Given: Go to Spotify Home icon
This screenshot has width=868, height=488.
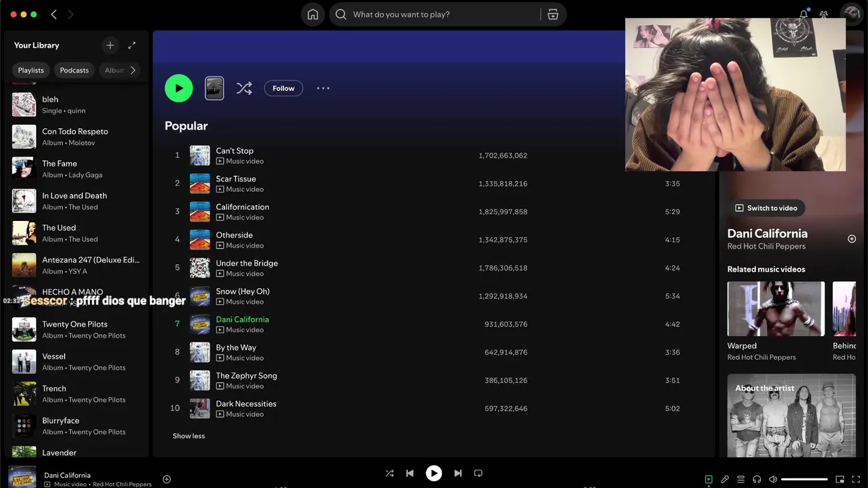Looking at the screenshot, I should click(313, 14).
